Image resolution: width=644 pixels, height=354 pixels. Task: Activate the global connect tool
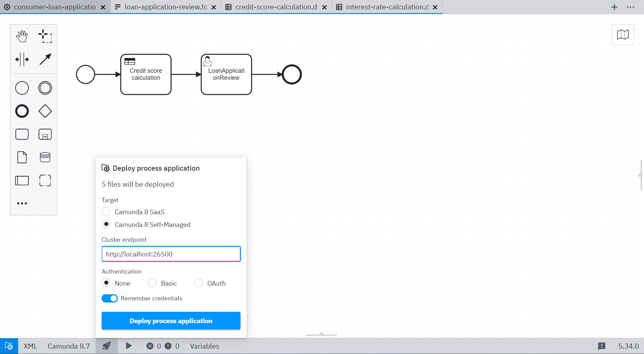coord(45,59)
